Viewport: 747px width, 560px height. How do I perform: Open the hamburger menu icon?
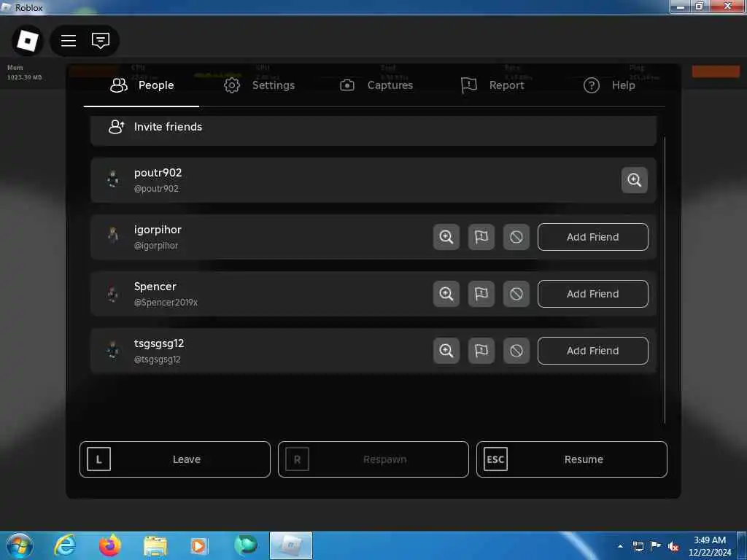point(69,41)
